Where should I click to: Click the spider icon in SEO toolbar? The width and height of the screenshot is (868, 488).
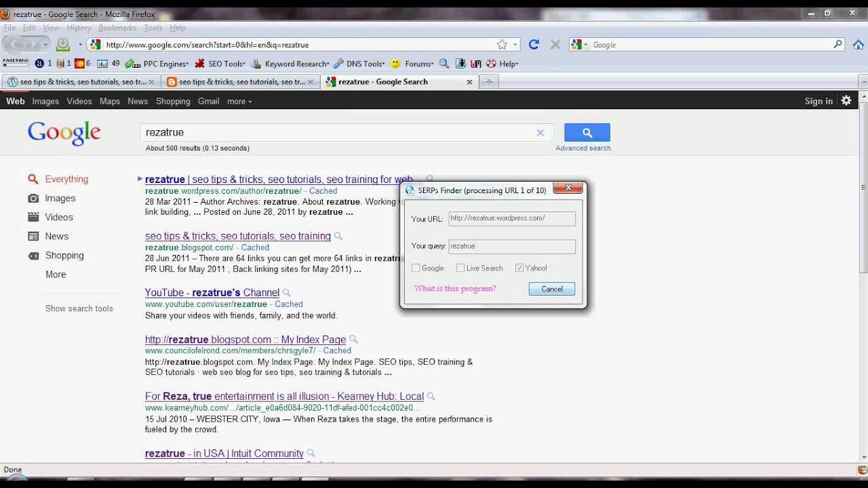click(460, 64)
